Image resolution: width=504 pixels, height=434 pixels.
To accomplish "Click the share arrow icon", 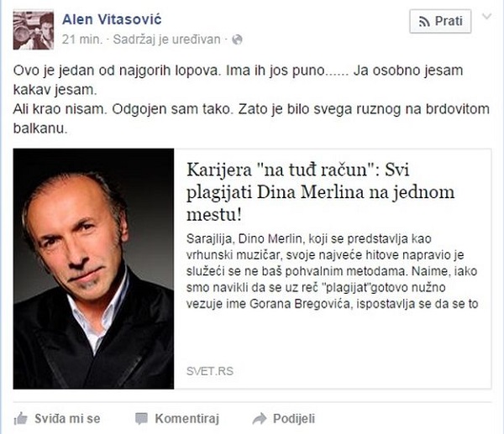I will tap(260, 419).
